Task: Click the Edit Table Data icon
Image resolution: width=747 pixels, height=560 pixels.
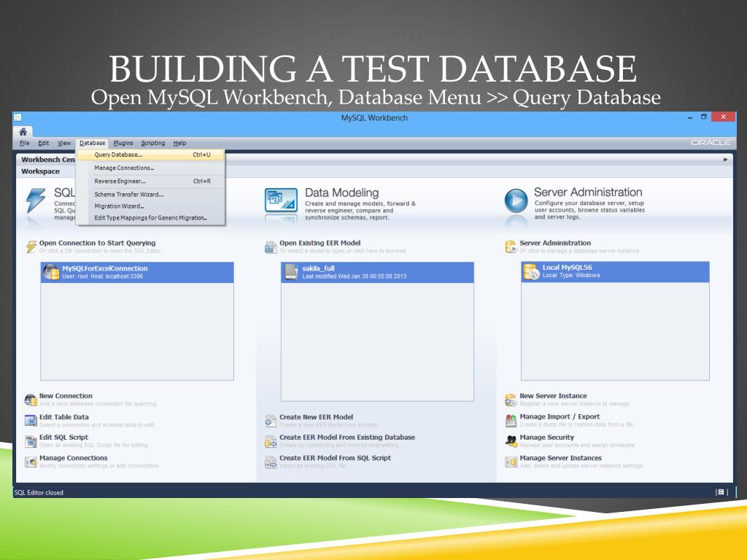Action: pos(31,421)
